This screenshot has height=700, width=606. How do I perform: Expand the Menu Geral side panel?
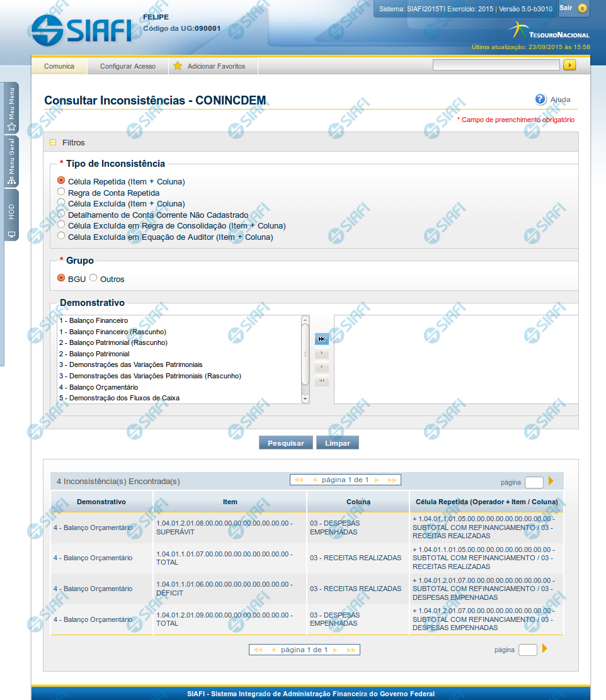pyautogui.click(x=11, y=161)
